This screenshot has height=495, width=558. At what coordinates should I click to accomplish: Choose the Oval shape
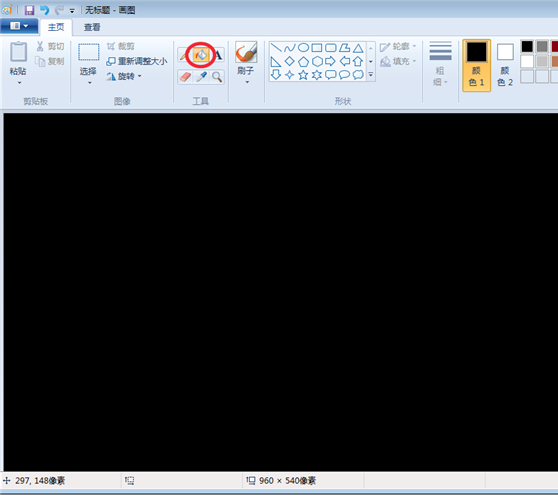coord(303,48)
